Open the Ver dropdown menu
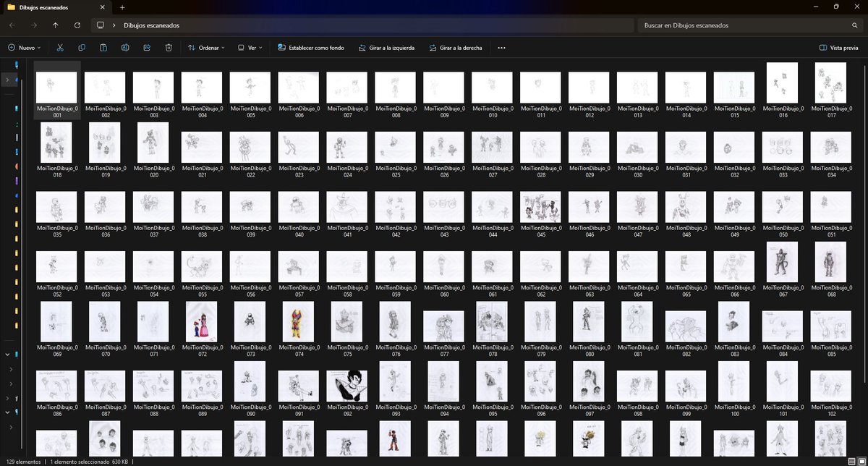Screen dimensions: 868x466 tap(250, 48)
